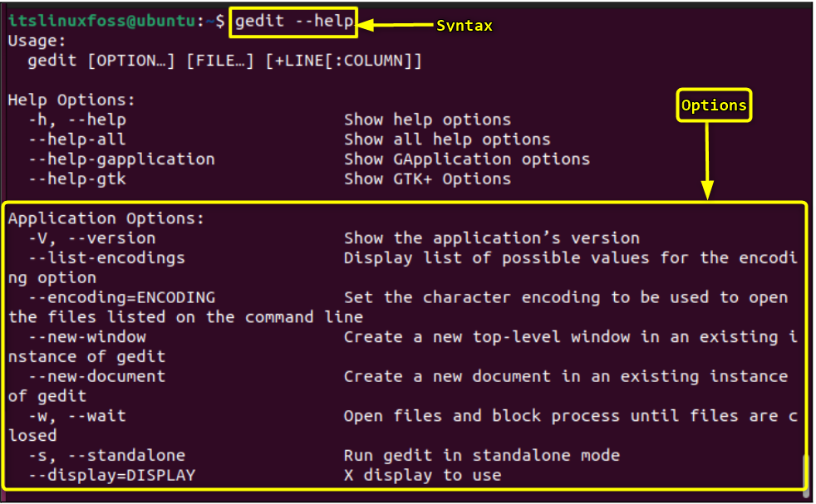Select the "--list-encodings" option flag
The image size is (816, 504).
pos(106,258)
